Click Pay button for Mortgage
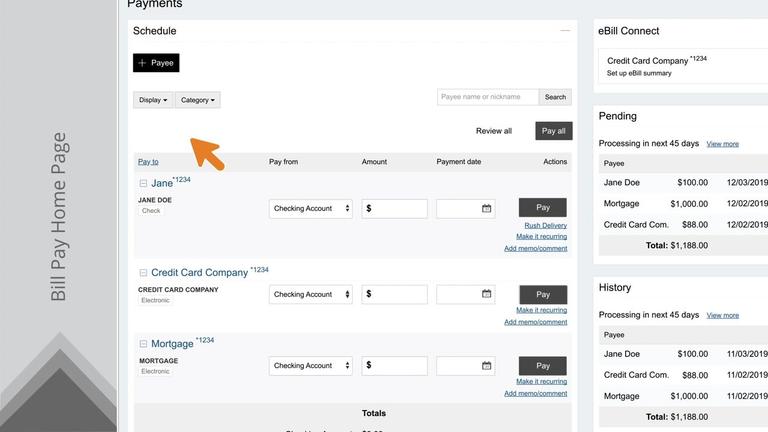This screenshot has width=768, height=432. click(x=543, y=366)
